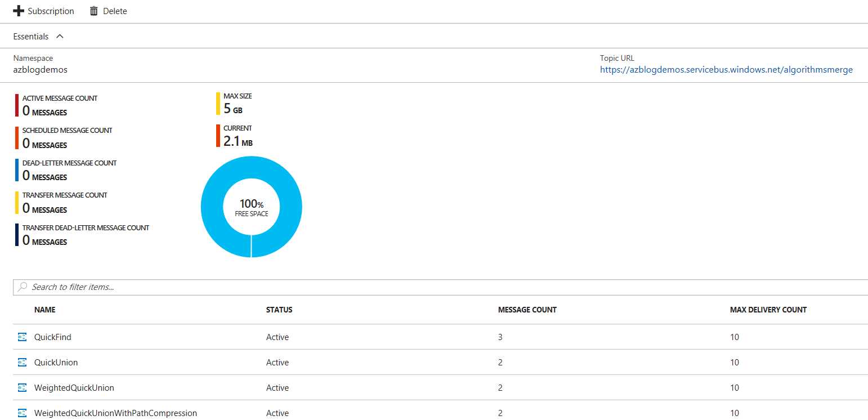
Task: Open the algorithmsmerge Topic URL link
Action: 726,70
